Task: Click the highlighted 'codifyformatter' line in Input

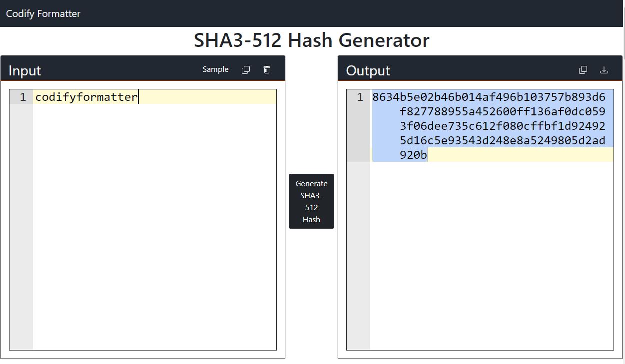Action: (x=86, y=96)
